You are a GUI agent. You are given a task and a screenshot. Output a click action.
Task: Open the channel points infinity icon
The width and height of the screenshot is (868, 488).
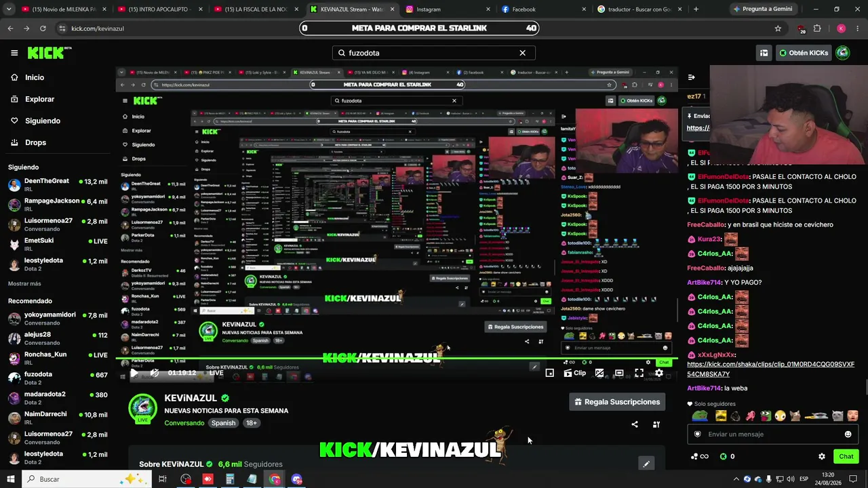(699, 456)
